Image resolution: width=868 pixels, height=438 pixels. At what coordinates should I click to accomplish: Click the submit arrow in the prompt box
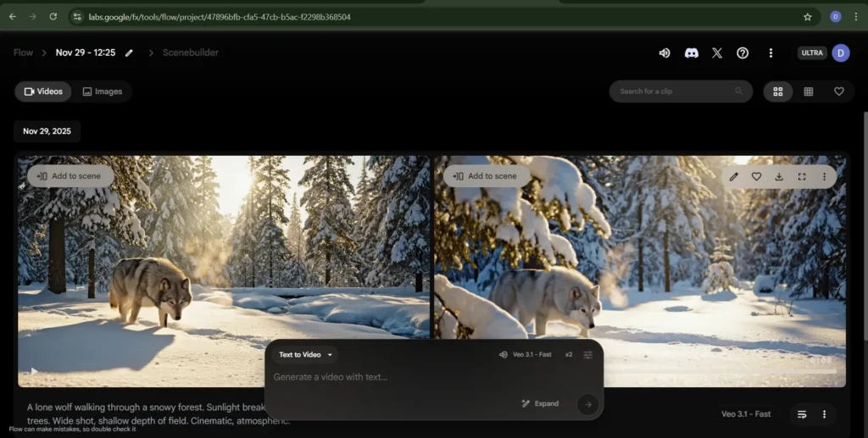pyautogui.click(x=587, y=404)
